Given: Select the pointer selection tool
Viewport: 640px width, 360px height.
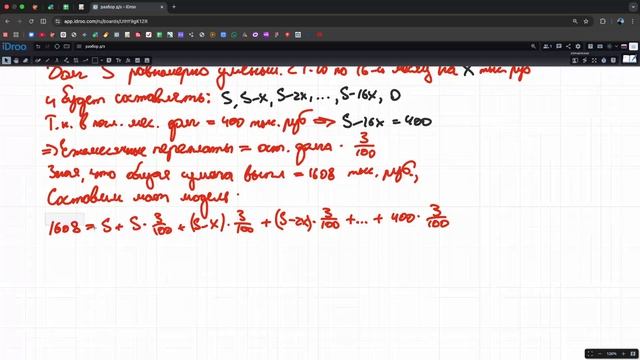Looking at the screenshot, I should tap(6, 60).
